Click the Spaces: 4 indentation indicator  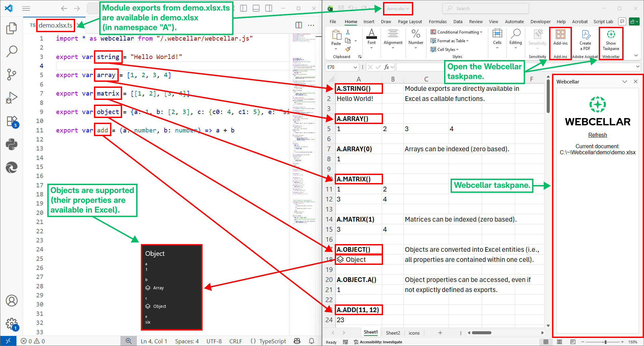point(186,341)
